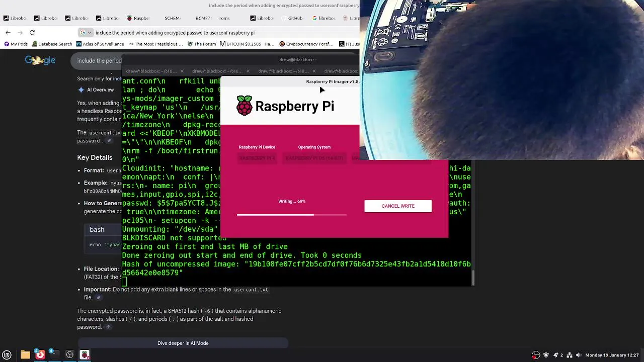
Task: Click Dive deeper in AI Mode button
Action: 183,343
